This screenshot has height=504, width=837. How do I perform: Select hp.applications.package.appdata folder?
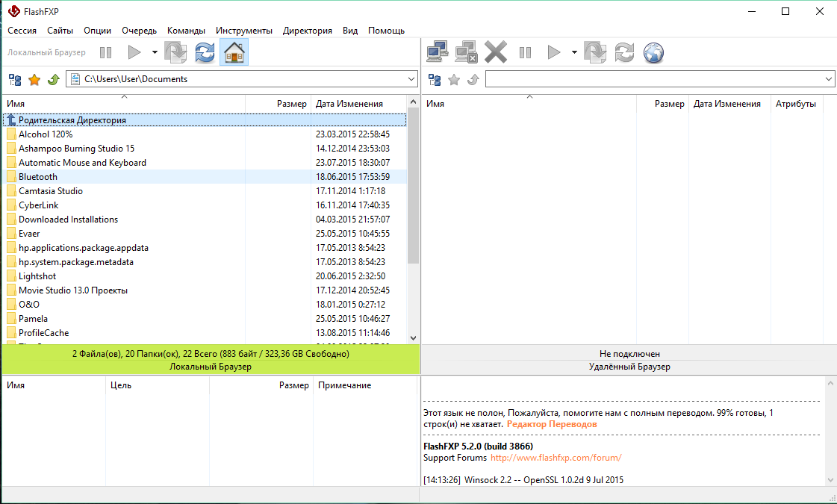click(205, 248)
